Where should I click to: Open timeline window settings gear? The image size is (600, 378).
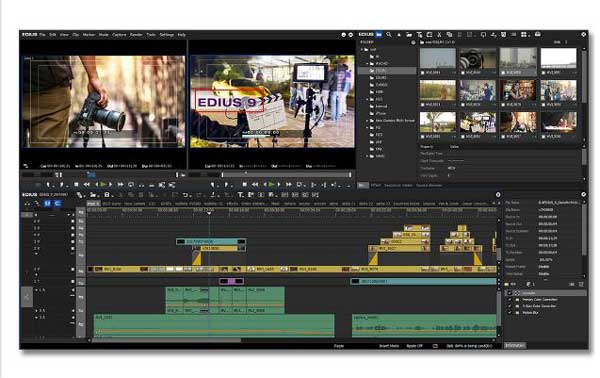point(498,194)
